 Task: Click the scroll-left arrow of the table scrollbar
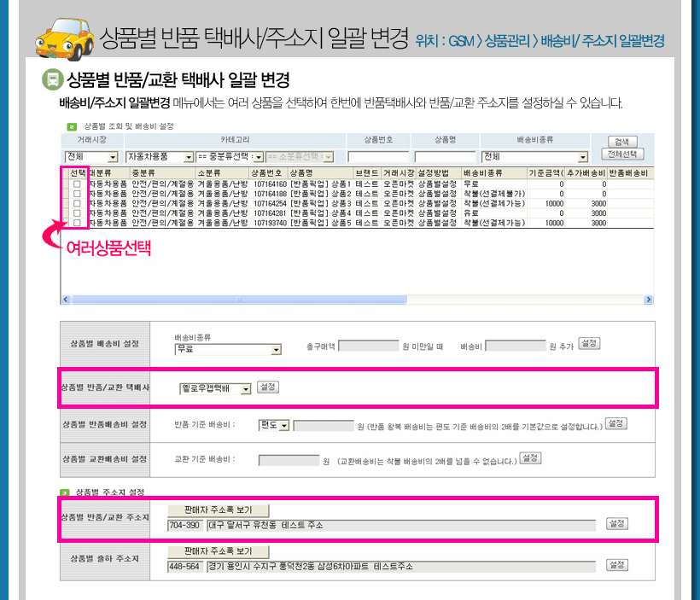point(65,300)
